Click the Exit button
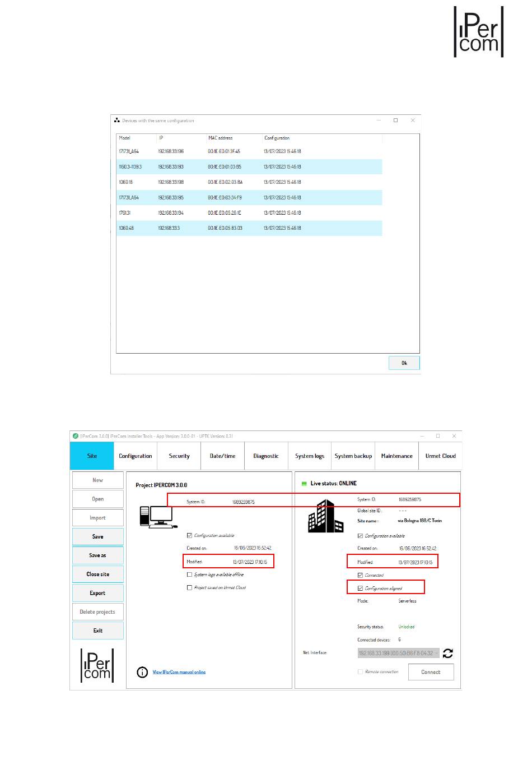 [98, 631]
